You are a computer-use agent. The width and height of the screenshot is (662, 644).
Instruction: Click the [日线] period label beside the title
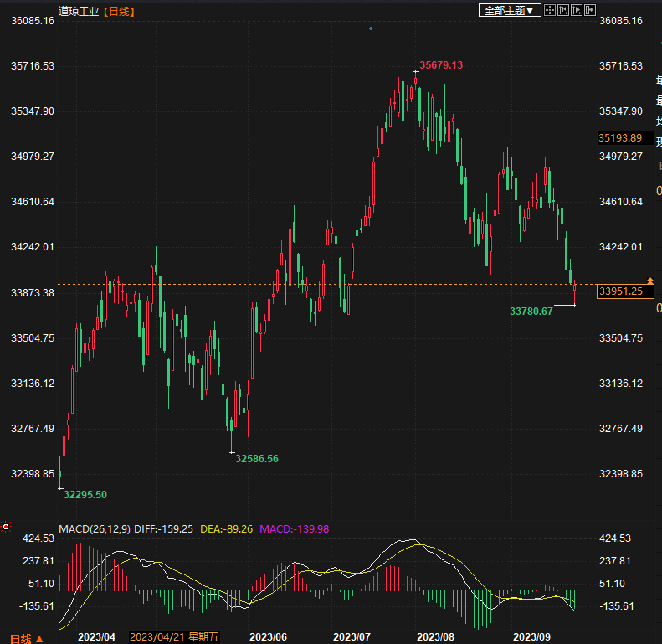coord(118,11)
